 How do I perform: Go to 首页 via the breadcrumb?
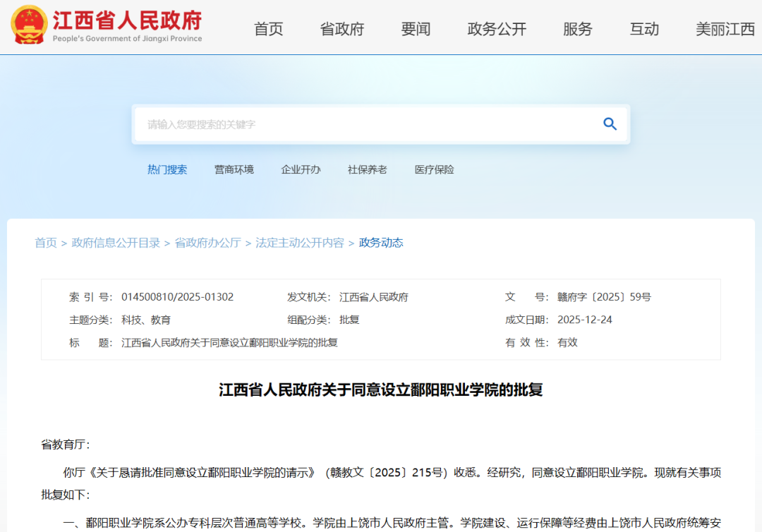tap(45, 242)
